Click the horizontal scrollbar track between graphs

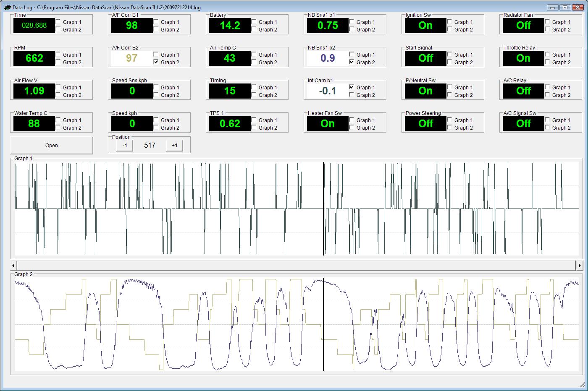tap(294, 266)
